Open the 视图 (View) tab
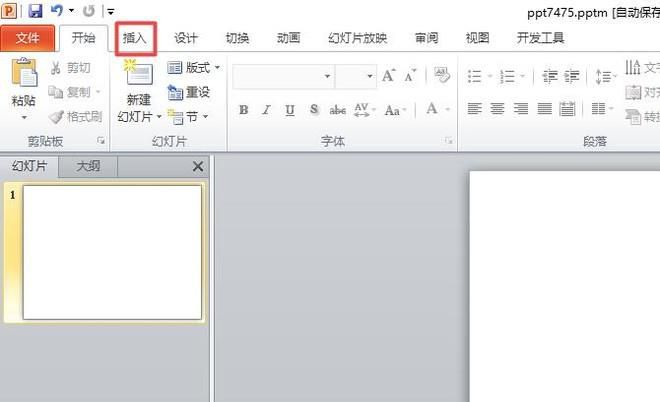 [477, 38]
